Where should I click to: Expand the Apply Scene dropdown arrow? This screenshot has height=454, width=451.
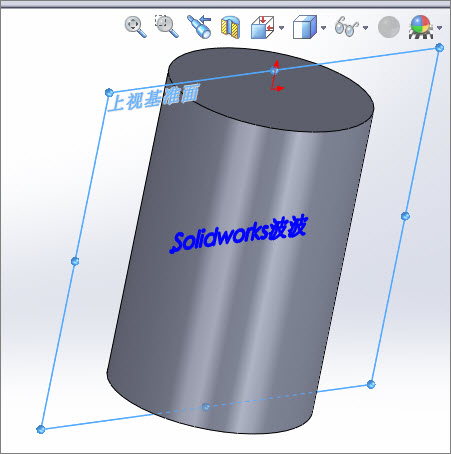click(x=440, y=28)
